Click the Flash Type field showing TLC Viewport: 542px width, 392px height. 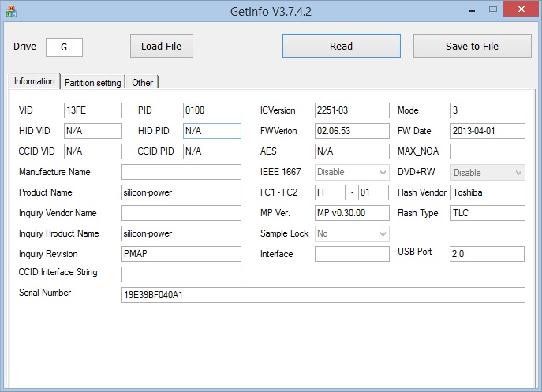(x=488, y=213)
